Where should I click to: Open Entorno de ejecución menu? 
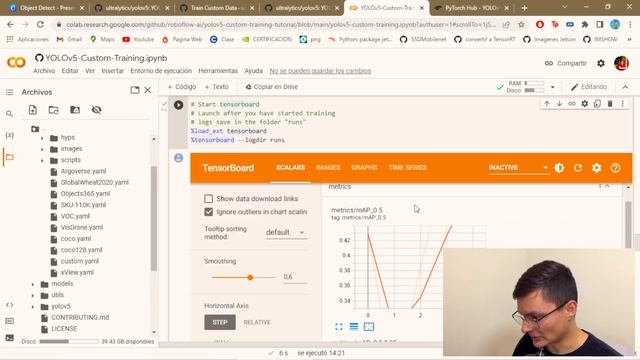pos(161,71)
